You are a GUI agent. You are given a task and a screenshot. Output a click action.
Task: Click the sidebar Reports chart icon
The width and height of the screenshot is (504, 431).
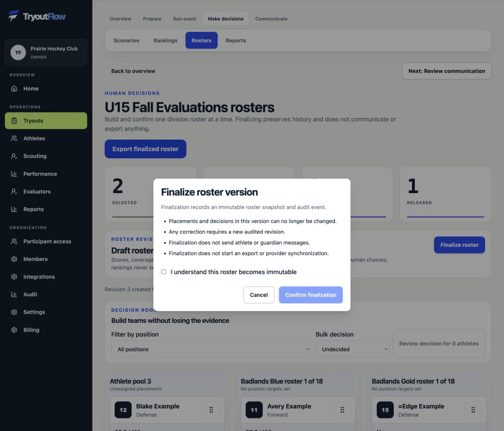(14, 209)
